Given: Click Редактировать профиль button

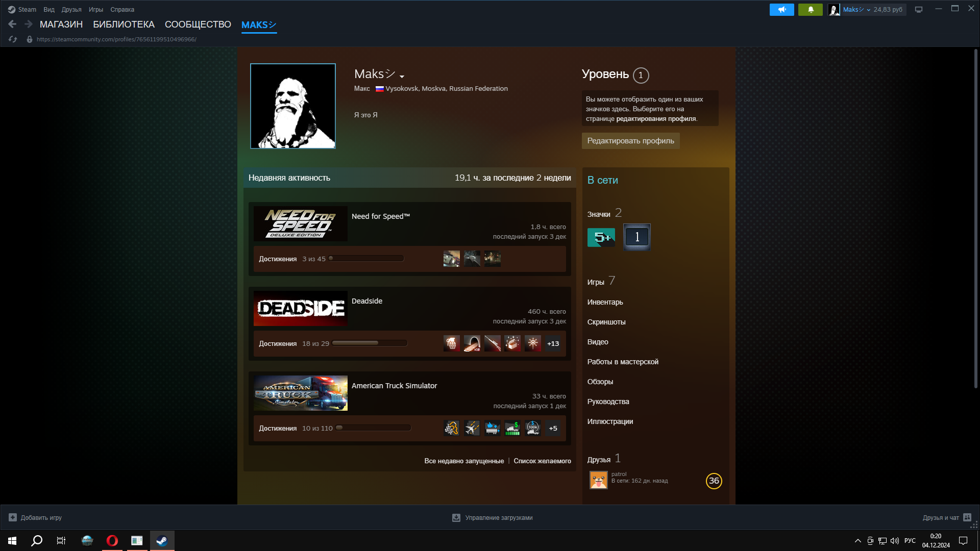Looking at the screenshot, I should (630, 141).
